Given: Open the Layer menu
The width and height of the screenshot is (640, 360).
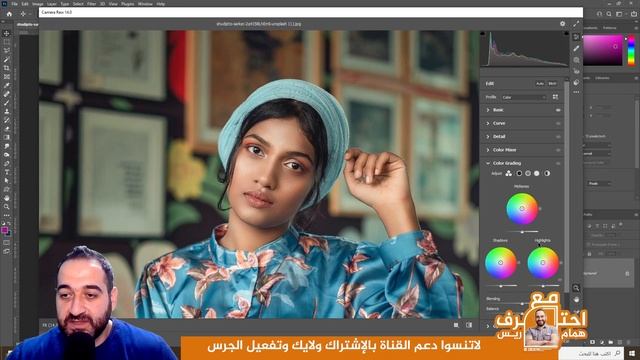Looking at the screenshot, I should click(52, 4).
